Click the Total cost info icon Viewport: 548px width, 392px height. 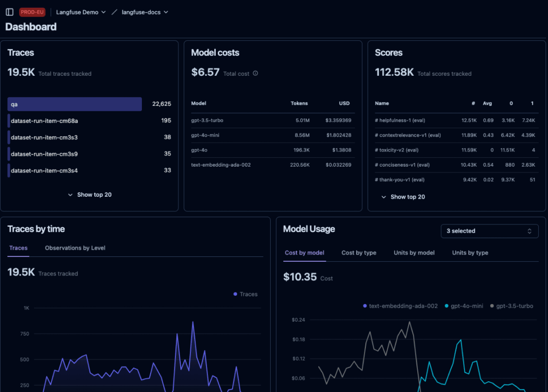pos(256,74)
